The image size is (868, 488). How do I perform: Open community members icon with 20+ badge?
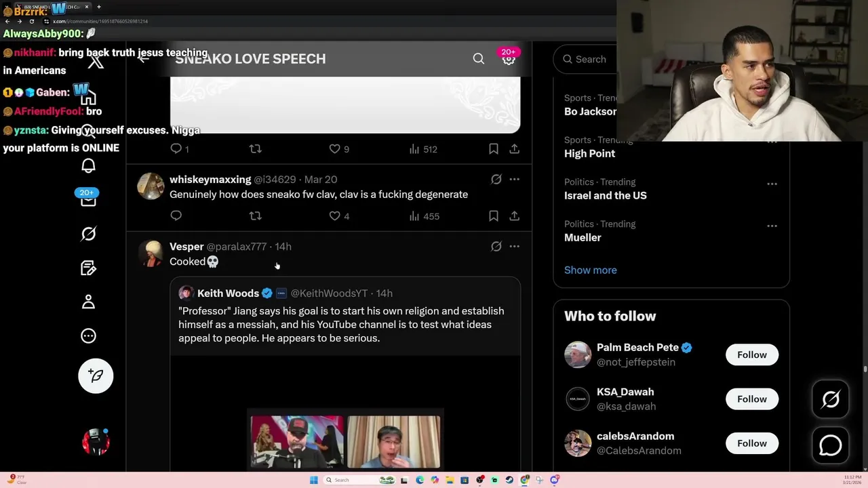(509, 59)
